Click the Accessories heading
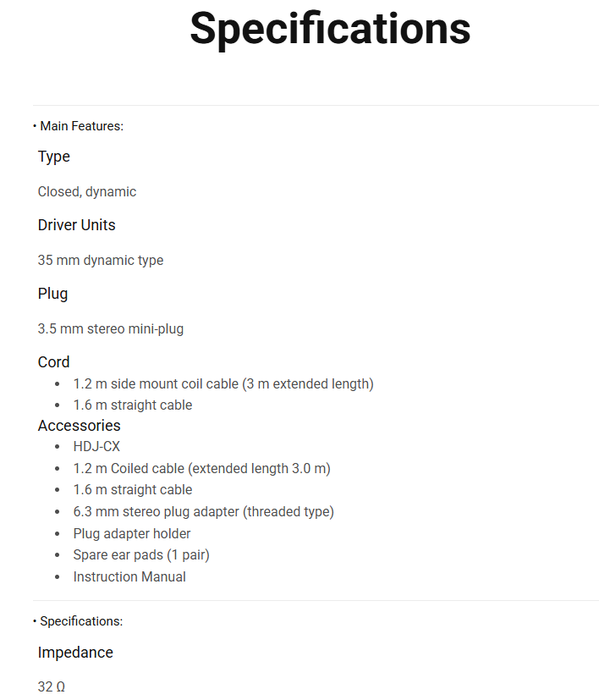 [x=80, y=426]
